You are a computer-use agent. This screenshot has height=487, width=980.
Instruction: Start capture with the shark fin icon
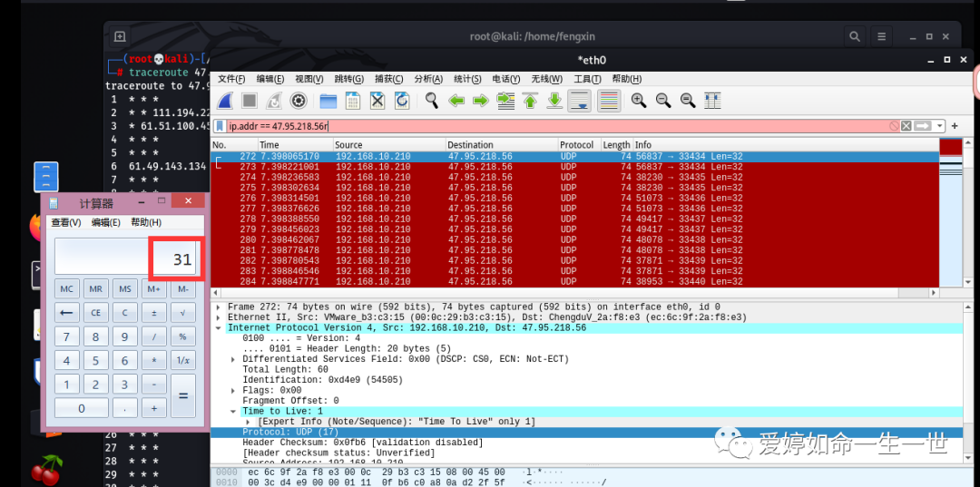pyautogui.click(x=225, y=101)
